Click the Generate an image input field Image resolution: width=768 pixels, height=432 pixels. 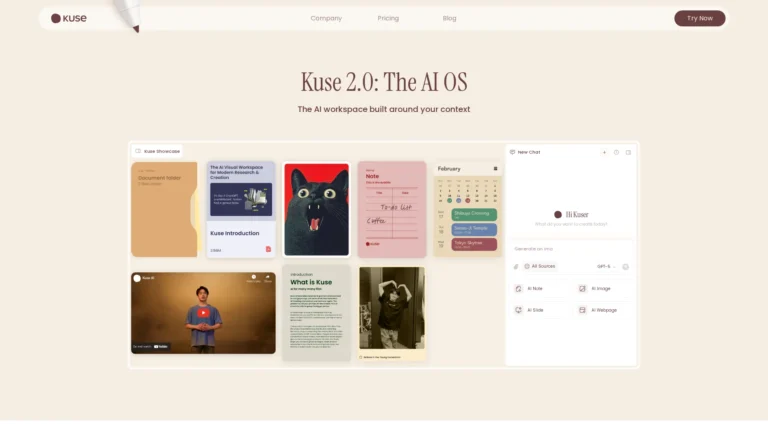[x=571, y=249]
